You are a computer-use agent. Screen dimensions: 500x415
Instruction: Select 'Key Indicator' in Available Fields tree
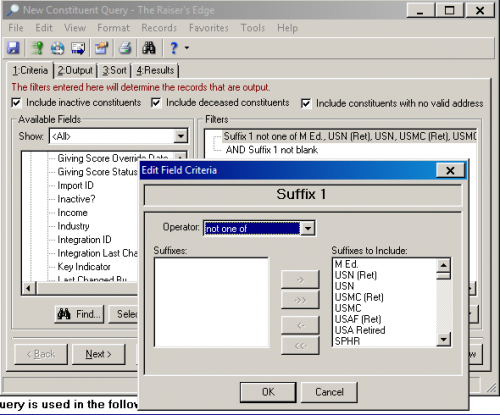pos(84,267)
